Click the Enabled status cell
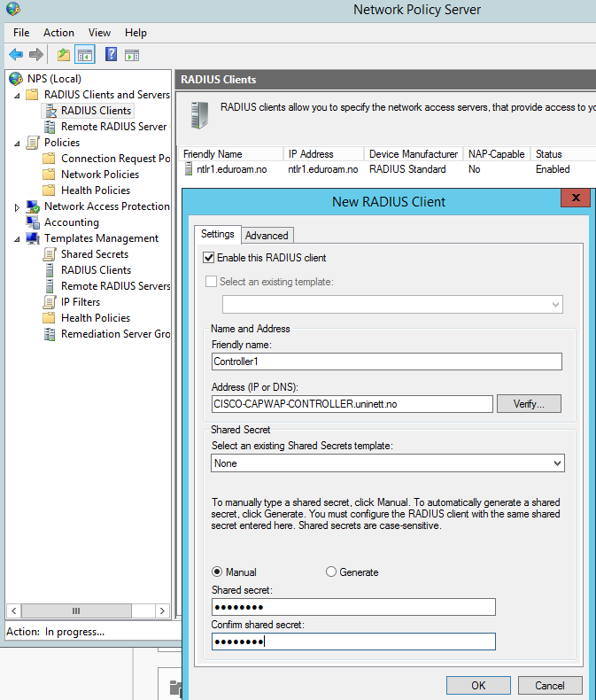This screenshot has width=596, height=700. [553, 169]
